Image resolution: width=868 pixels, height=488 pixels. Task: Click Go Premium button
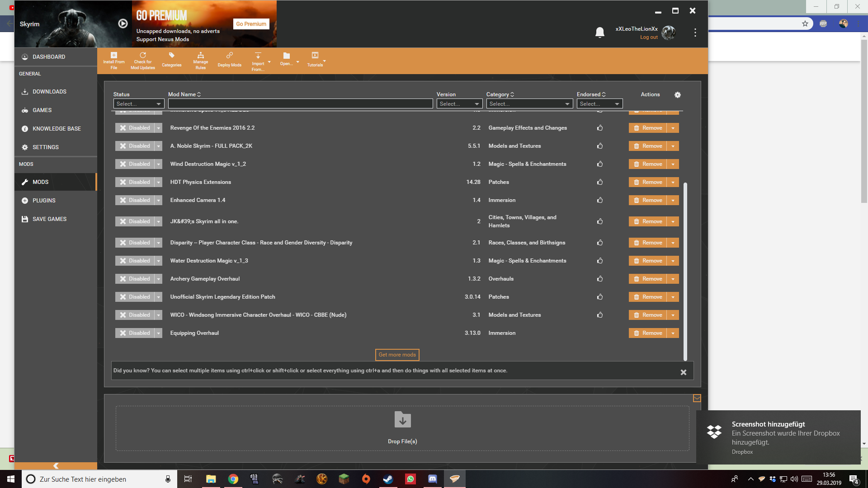(251, 24)
